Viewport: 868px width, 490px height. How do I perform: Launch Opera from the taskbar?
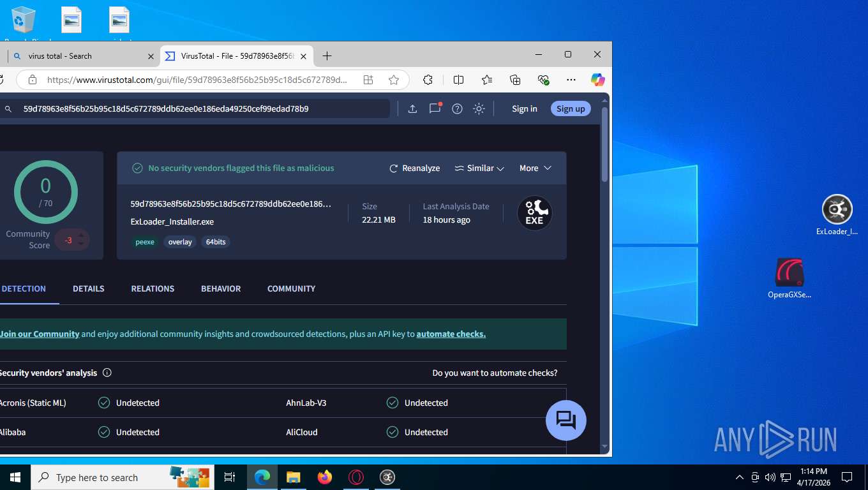(x=356, y=477)
